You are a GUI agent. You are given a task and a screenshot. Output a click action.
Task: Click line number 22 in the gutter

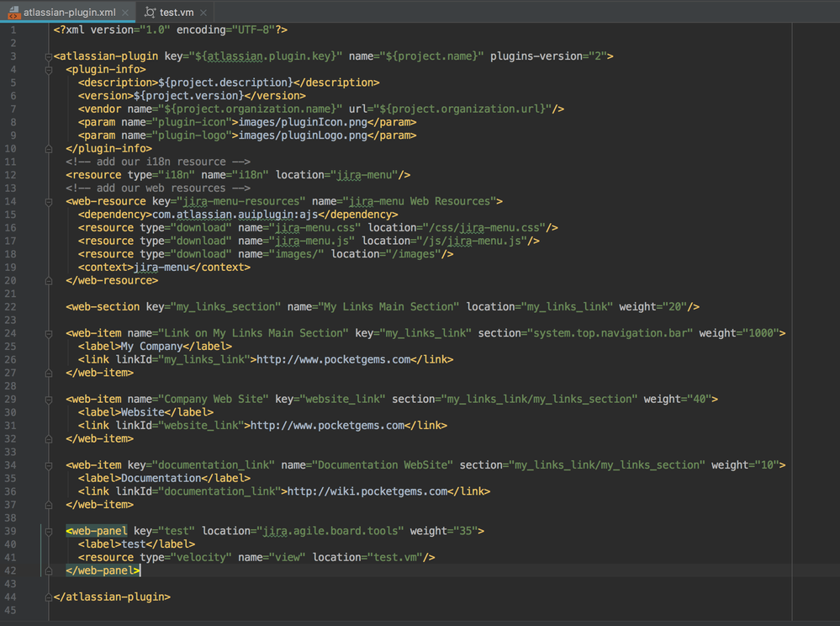pyautogui.click(x=12, y=307)
